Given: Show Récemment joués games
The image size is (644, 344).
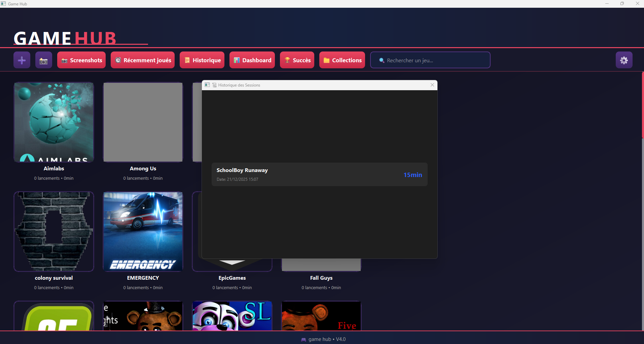Looking at the screenshot, I should [143, 60].
